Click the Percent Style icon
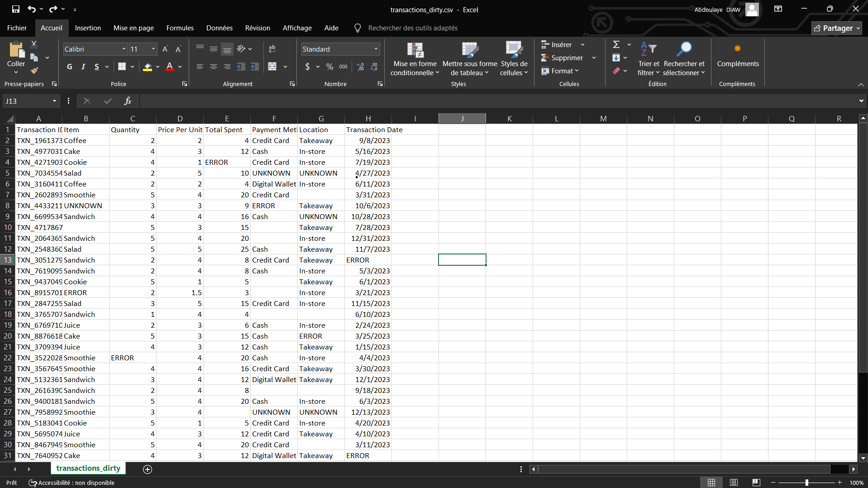Screen dimensions: 868x488 point(329,67)
